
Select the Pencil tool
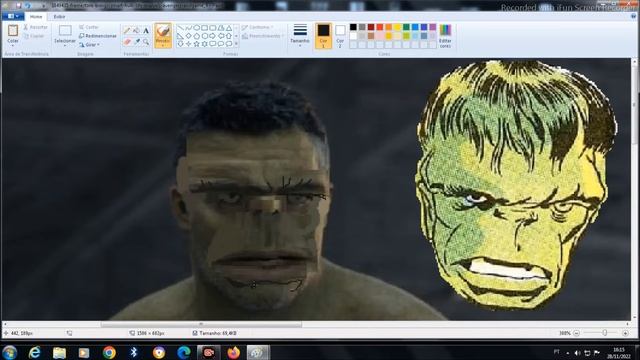[127, 31]
